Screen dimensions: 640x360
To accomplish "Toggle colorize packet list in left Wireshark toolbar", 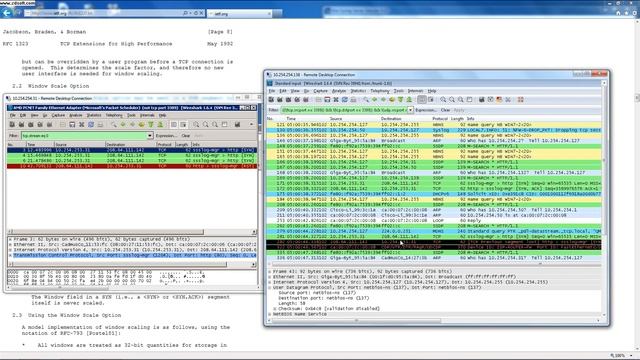I will tap(174, 124).
